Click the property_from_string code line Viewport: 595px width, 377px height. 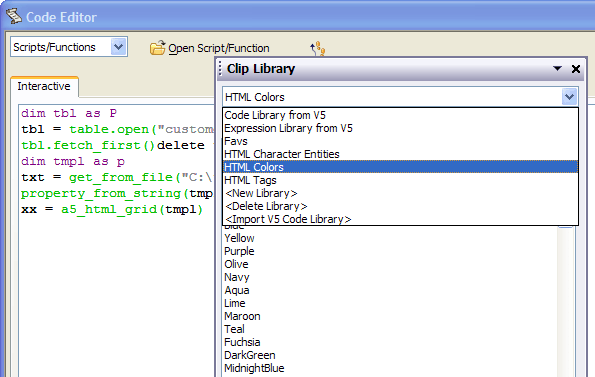coord(117,193)
